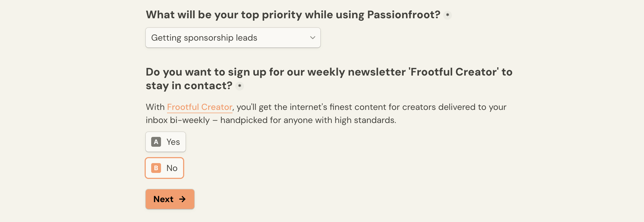Click the priority combo box to change your answer
The height and width of the screenshot is (222, 644).
point(233,38)
